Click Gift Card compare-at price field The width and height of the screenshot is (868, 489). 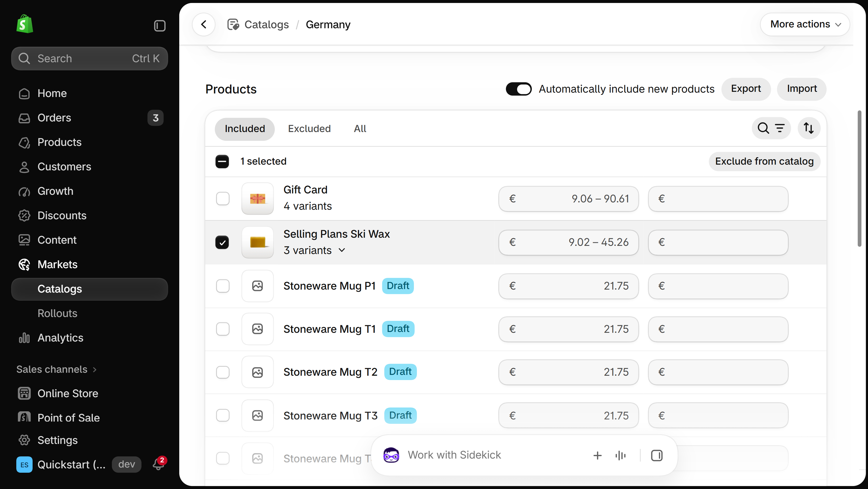click(x=718, y=199)
